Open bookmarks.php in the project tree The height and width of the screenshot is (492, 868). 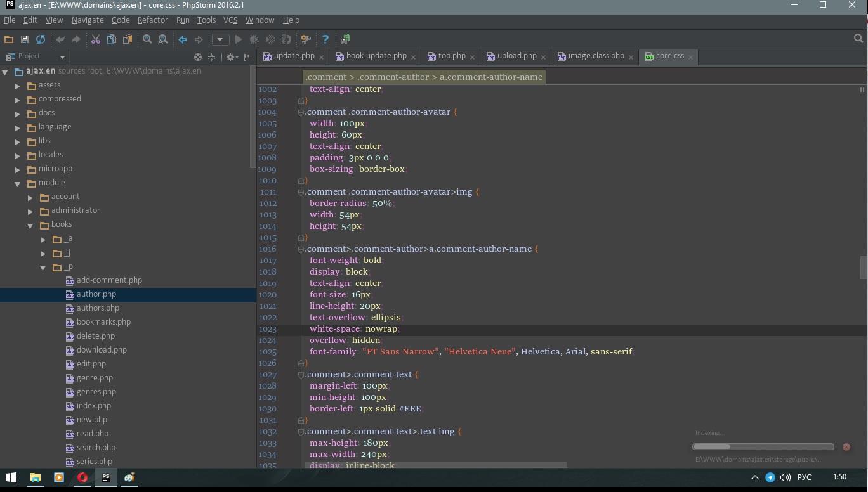(x=103, y=322)
